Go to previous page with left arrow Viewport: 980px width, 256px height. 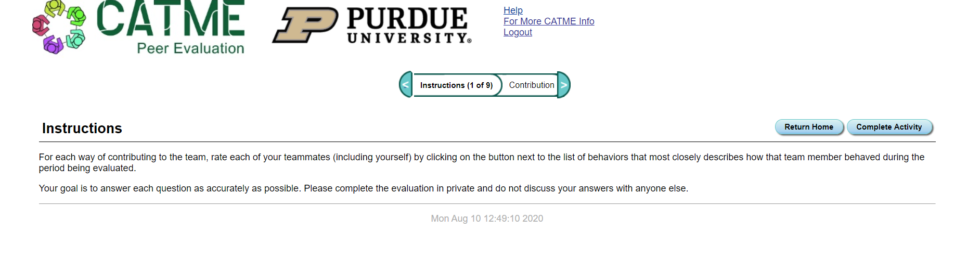(x=406, y=85)
